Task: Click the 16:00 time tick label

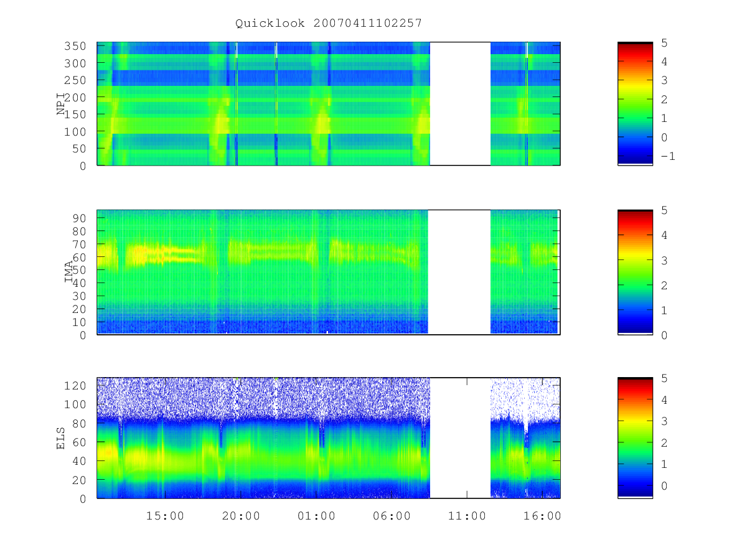Action: click(x=542, y=516)
